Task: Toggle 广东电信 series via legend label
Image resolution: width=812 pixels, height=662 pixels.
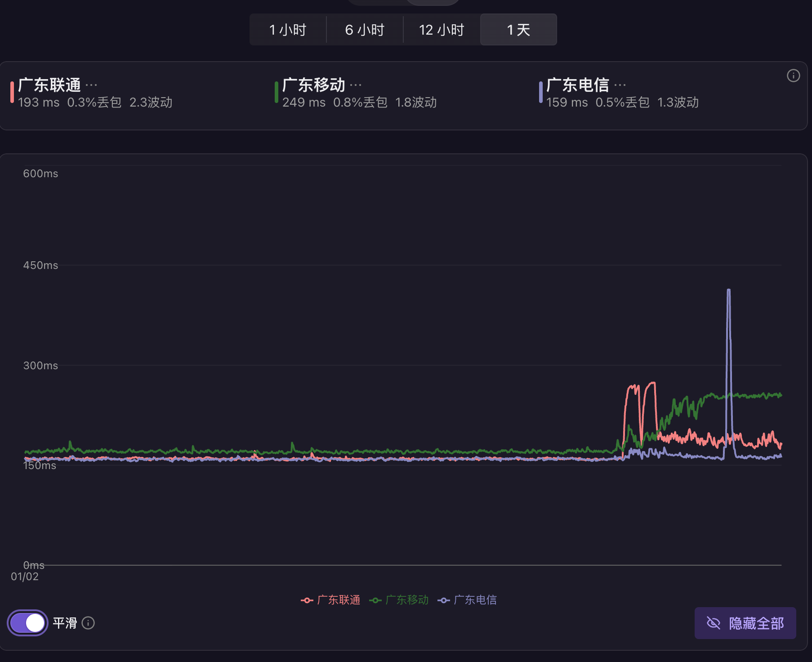Action: 475,600
